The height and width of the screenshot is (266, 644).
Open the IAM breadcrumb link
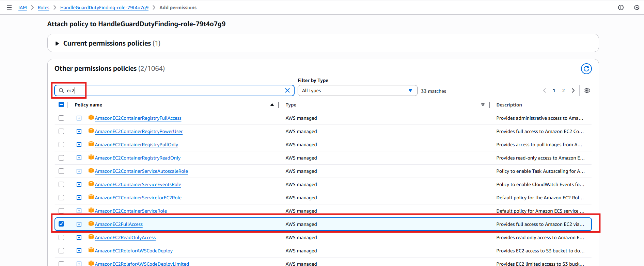22,7
